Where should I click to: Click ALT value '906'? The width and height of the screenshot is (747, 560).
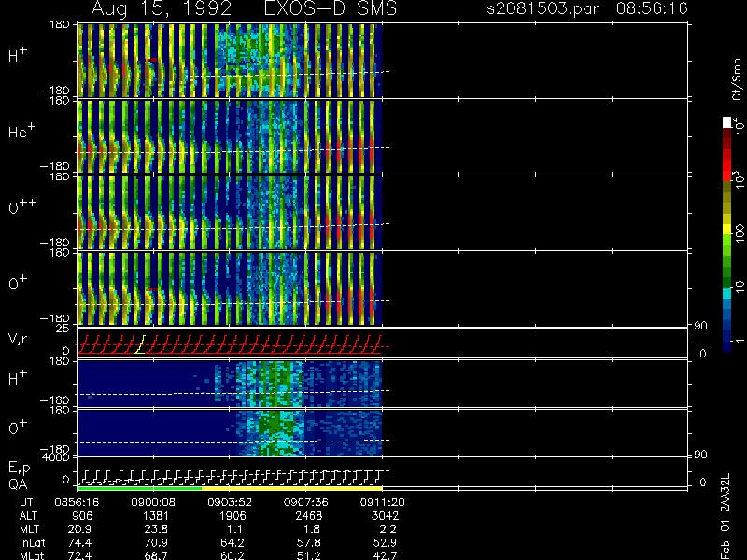[81, 516]
